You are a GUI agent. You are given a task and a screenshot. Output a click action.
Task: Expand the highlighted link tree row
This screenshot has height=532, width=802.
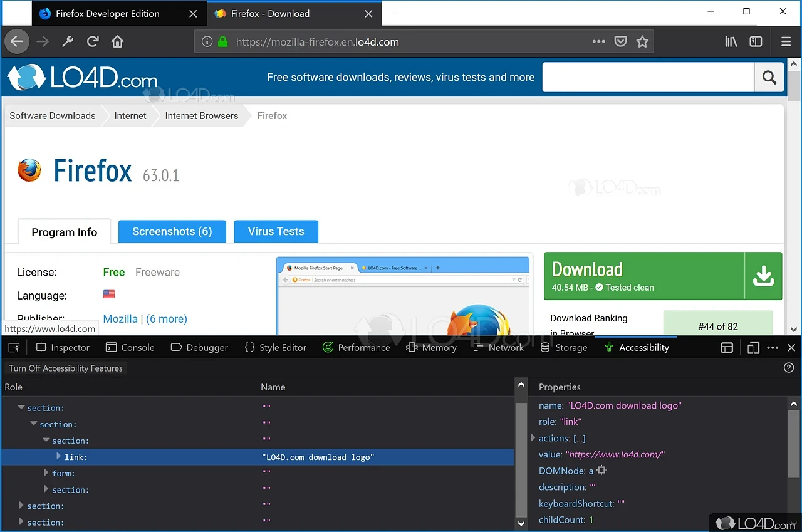click(x=59, y=457)
